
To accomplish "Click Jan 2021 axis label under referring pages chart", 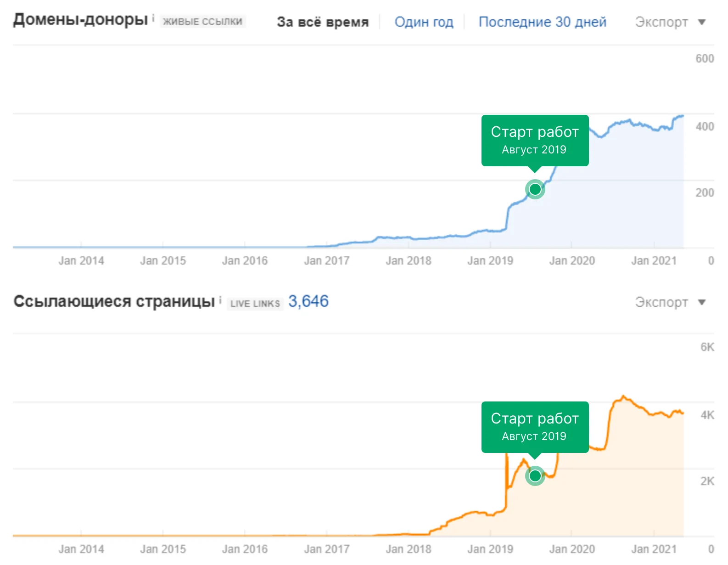I will [654, 549].
